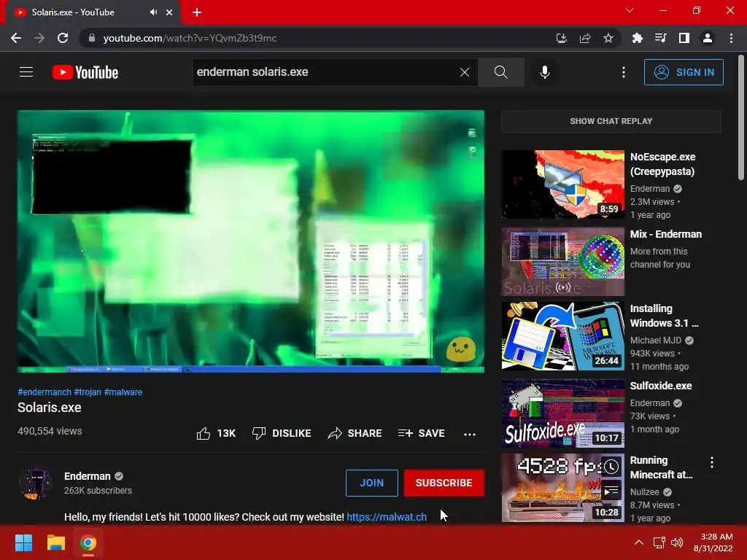Image resolution: width=747 pixels, height=560 pixels.
Task: Expand hidden system tray icons
Action: (x=639, y=542)
